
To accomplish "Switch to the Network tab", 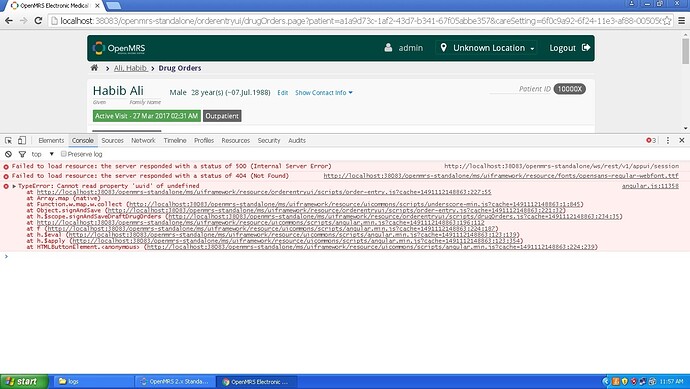I will (143, 140).
